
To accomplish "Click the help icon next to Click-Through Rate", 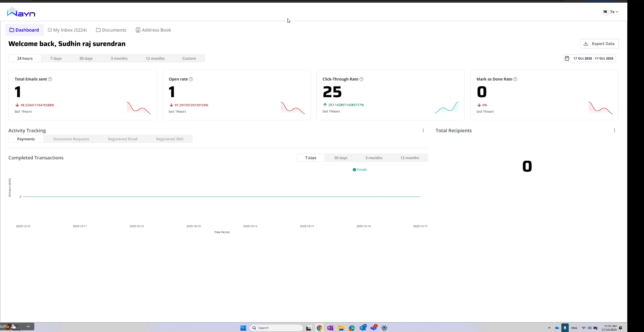I will (x=362, y=79).
